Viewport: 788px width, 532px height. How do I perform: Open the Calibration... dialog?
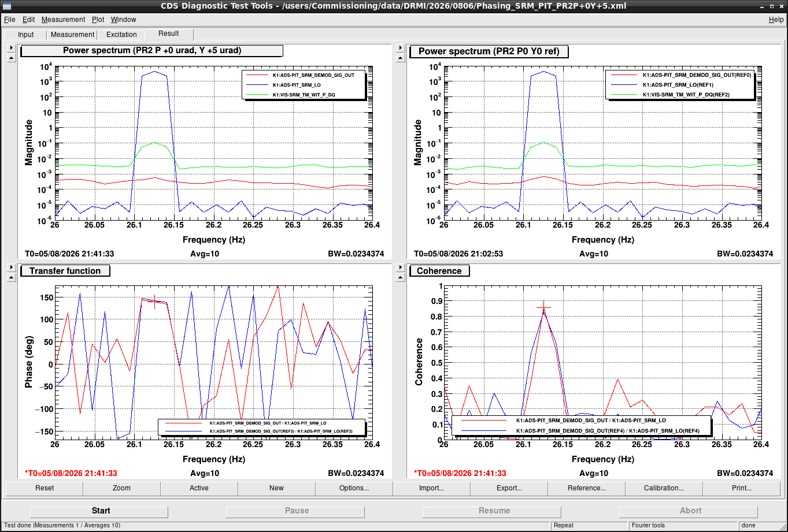(x=664, y=488)
